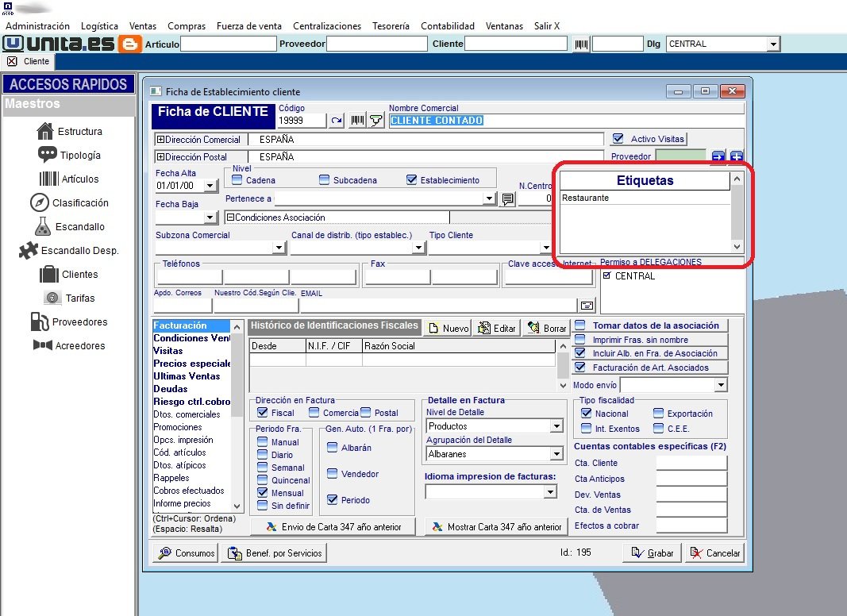This screenshot has width=847, height=616.
Task: Open the Contabilidad menu
Action: pyautogui.click(x=448, y=26)
